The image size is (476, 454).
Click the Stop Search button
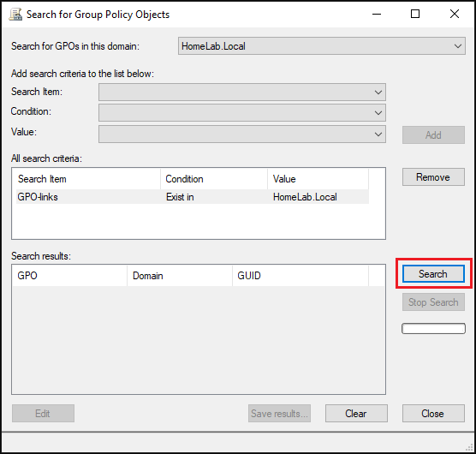pos(433,302)
